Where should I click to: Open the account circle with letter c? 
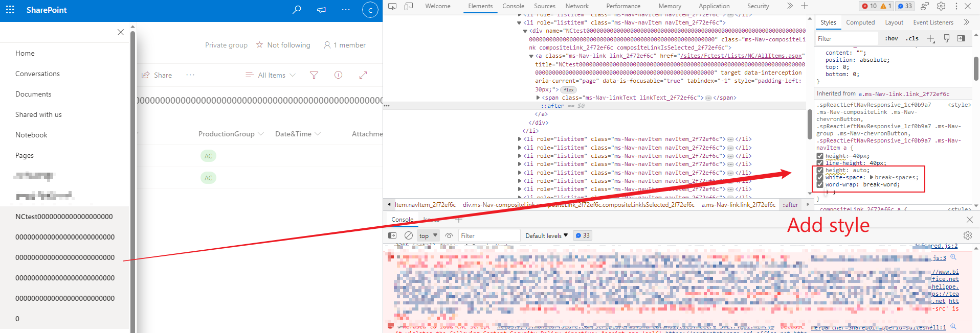(370, 10)
